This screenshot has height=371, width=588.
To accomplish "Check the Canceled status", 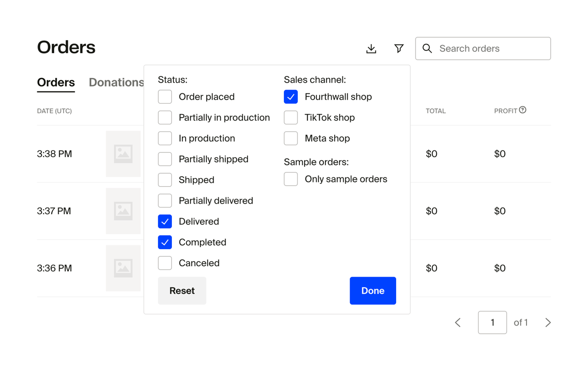I will 165,263.
